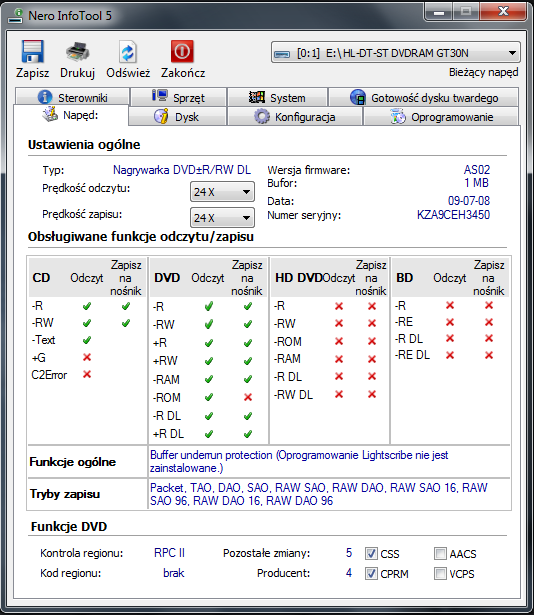Click the Sterowniki tab info icon
This screenshot has height=615, width=534.
tap(45, 97)
